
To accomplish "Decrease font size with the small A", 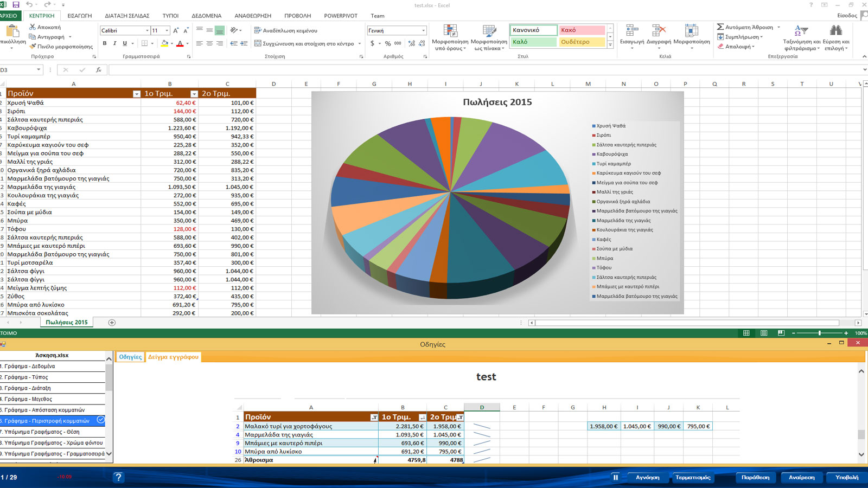I will 186,30.
